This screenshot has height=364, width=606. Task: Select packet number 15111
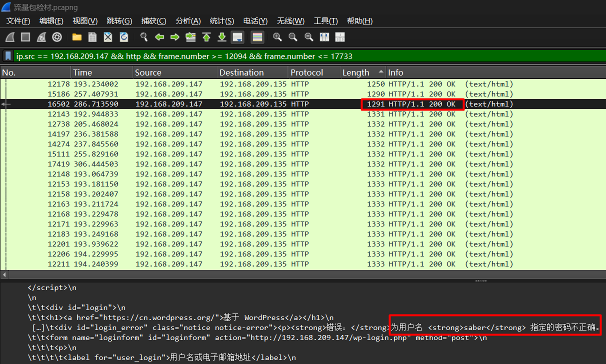coord(303,154)
